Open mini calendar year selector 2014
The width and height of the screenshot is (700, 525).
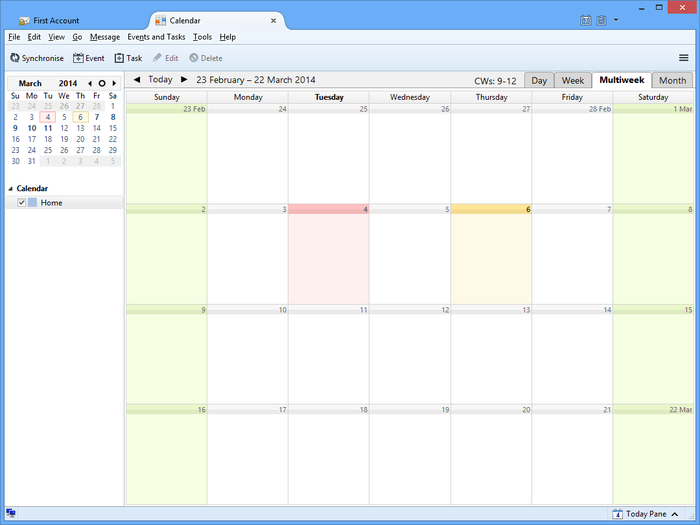[x=68, y=83]
